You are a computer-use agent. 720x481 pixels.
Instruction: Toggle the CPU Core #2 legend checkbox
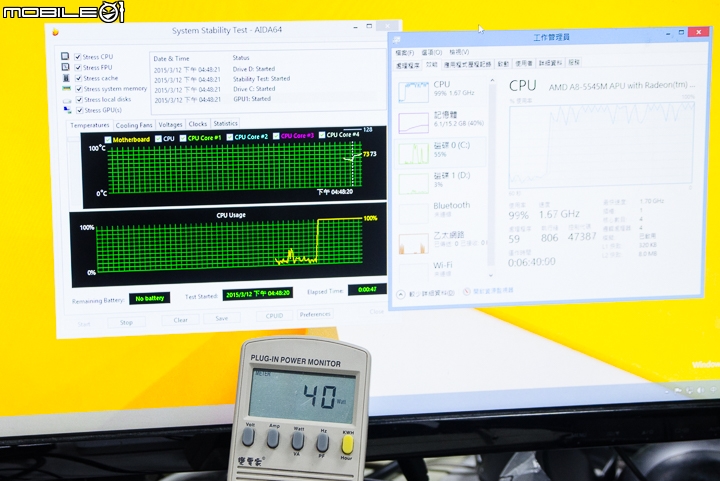coord(230,137)
